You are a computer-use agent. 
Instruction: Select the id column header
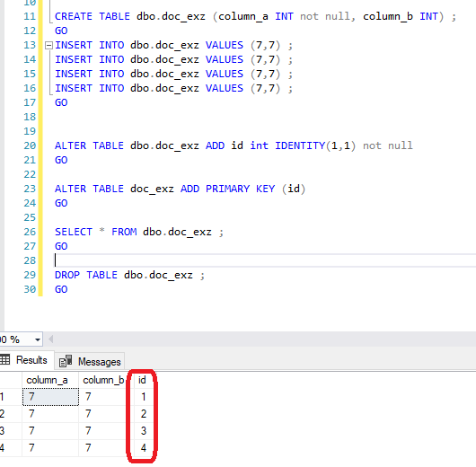(142, 380)
